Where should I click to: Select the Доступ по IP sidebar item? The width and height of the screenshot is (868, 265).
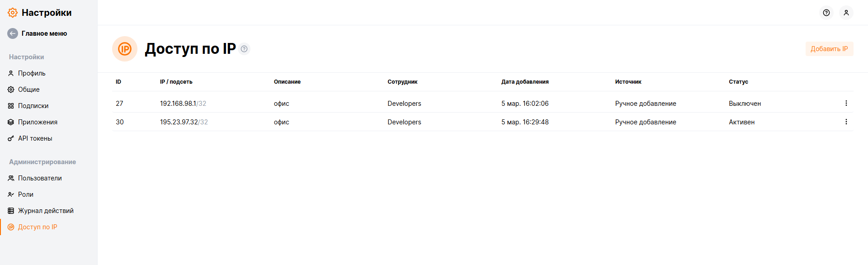38,227
